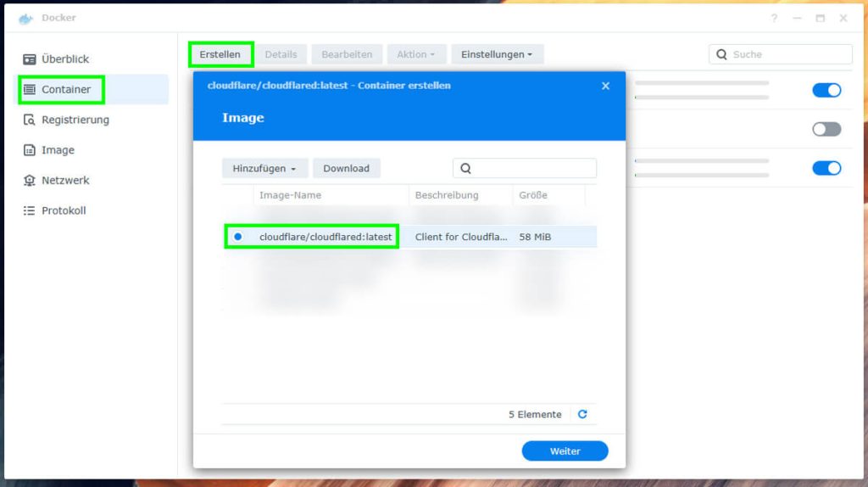Open the Einstellungen dropdown
This screenshot has width=868, height=487.
tap(497, 54)
